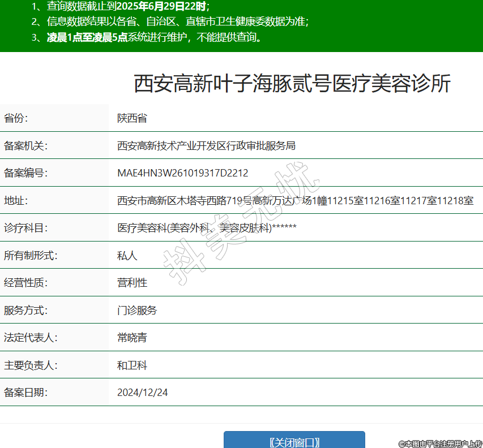Click the clinic name heading 西安高新叶子海豚贰号医疗美容诊所
The image size is (483, 448).
click(x=292, y=83)
